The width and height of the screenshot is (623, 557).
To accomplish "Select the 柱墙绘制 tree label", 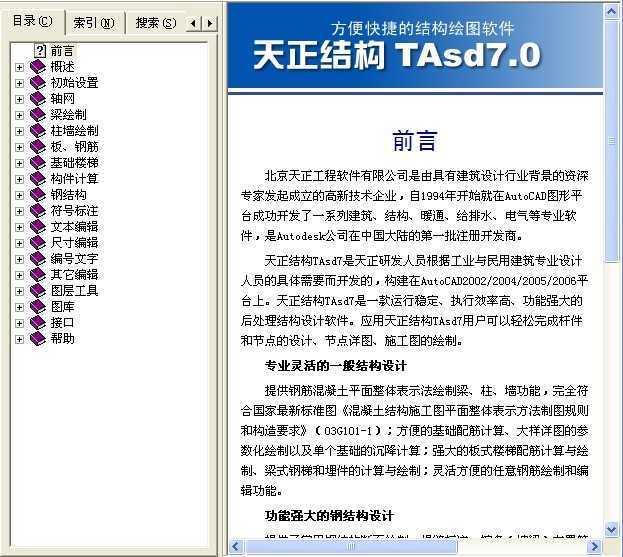I will click(74, 131).
